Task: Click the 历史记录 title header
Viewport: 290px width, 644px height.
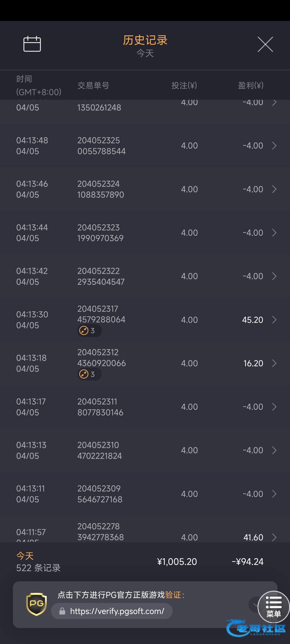Action: pos(145,40)
